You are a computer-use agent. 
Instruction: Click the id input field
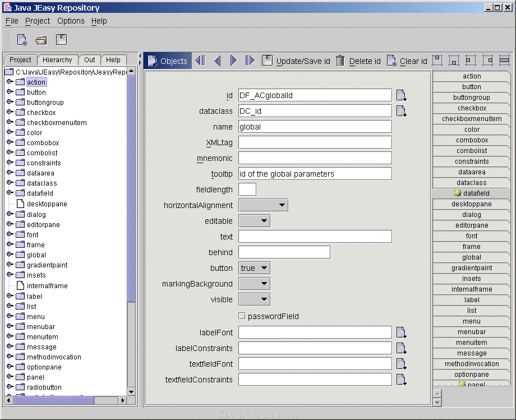[315, 95]
